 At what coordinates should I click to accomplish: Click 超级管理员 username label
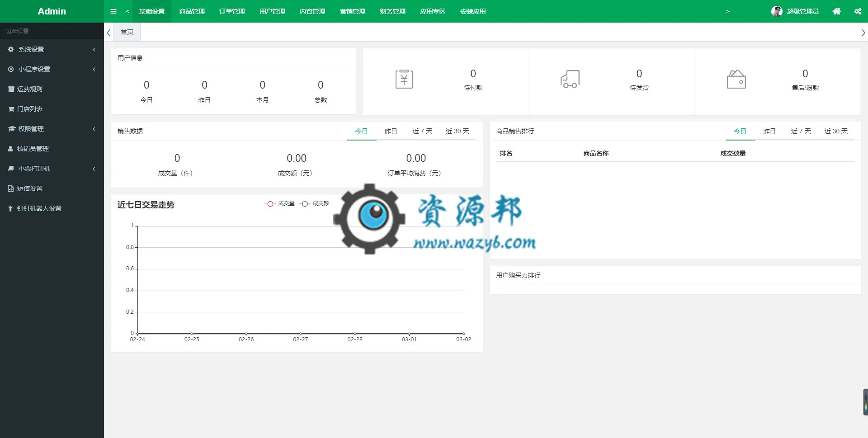[x=803, y=11]
